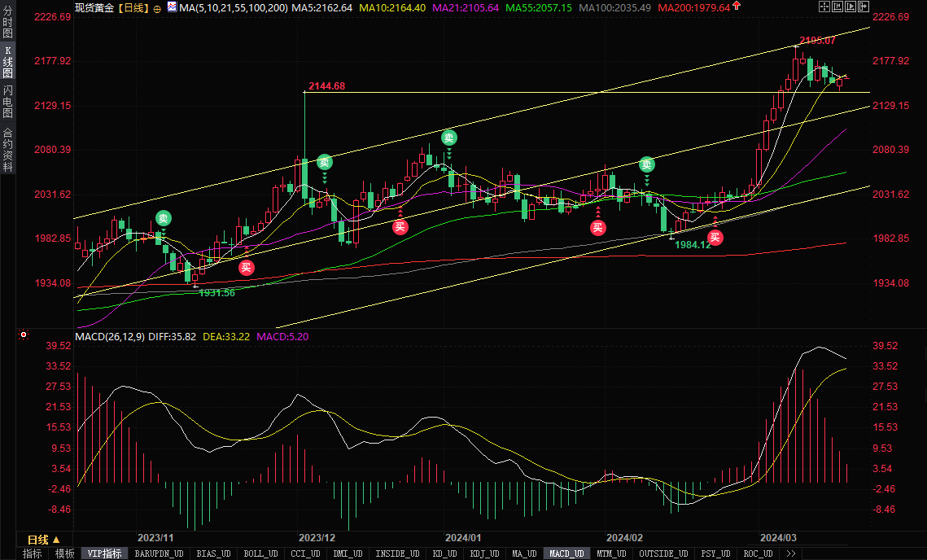The height and width of the screenshot is (560, 927).
Task: Open 合约资料 contract info in sidebar
Action: pyautogui.click(x=8, y=149)
